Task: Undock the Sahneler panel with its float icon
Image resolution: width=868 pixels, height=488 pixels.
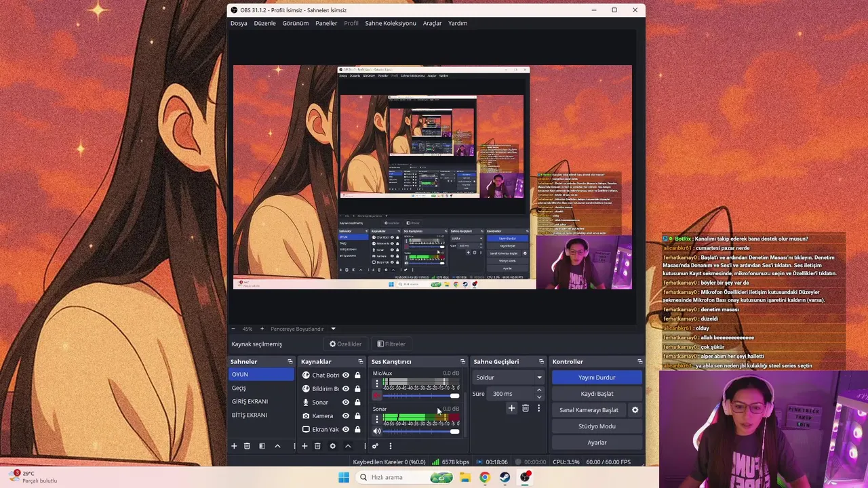Action: coord(290,361)
